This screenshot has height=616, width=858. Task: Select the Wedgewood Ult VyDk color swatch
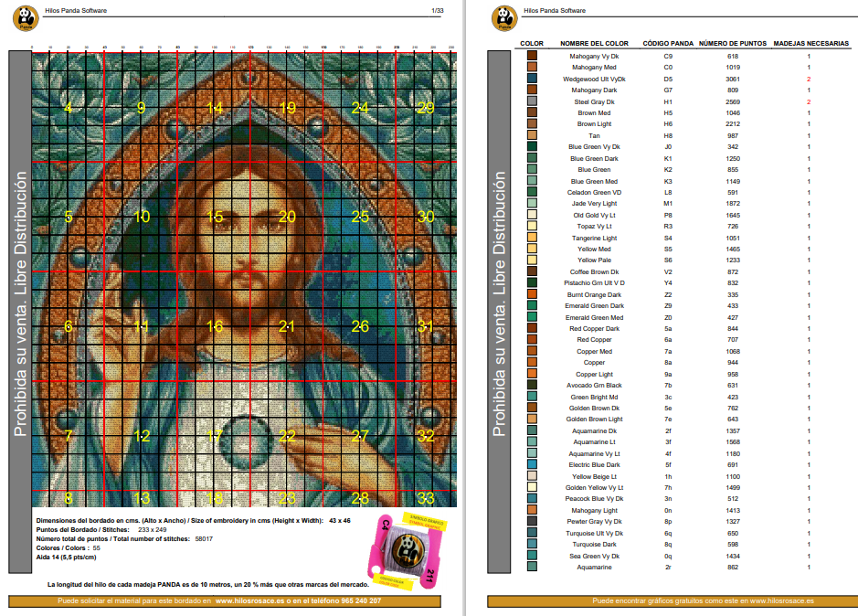pyautogui.click(x=532, y=79)
